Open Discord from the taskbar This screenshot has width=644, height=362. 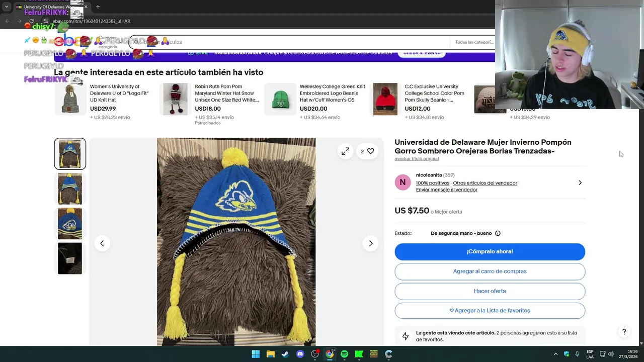point(300,354)
